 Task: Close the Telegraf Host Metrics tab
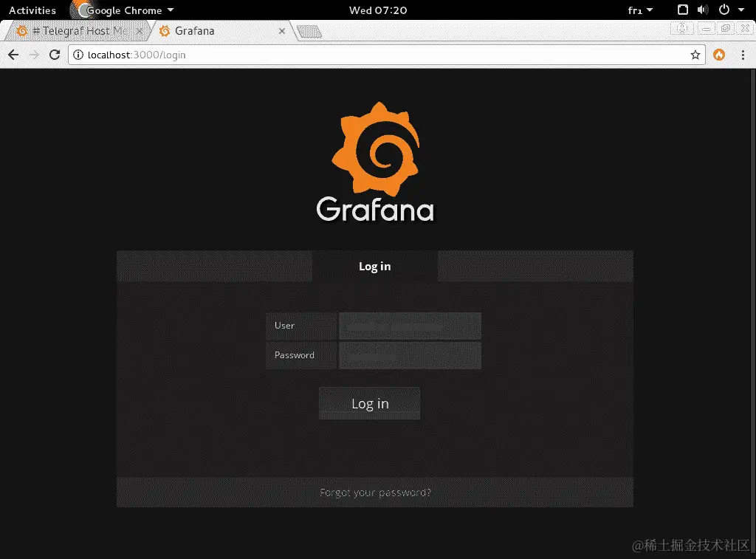(x=140, y=31)
